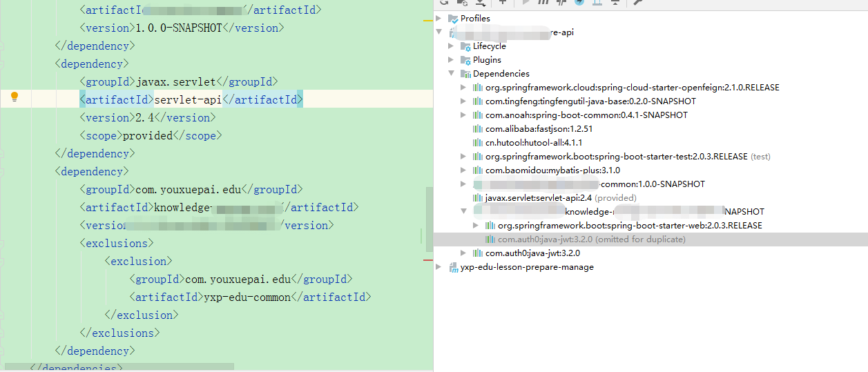
Task: Click library icon of bottom com.auth0:java-jwt:3.2.0
Action: coord(478,253)
